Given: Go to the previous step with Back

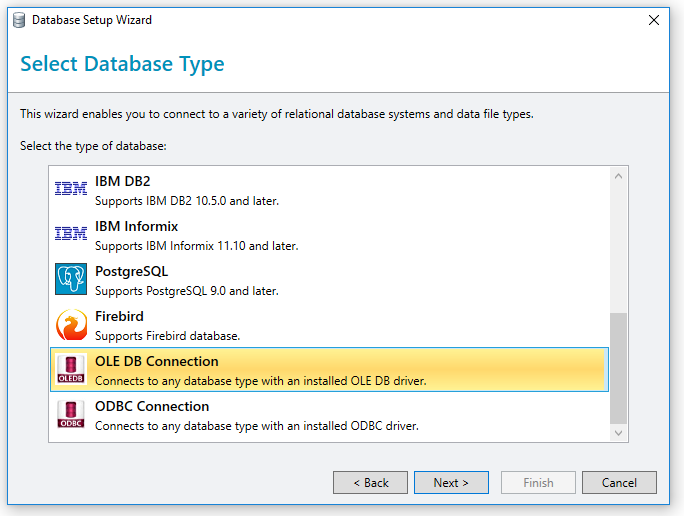Looking at the screenshot, I should [x=370, y=482].
